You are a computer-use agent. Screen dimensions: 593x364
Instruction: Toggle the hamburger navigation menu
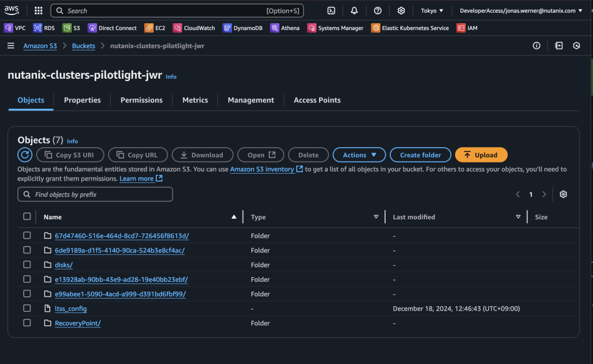(10, 46)
